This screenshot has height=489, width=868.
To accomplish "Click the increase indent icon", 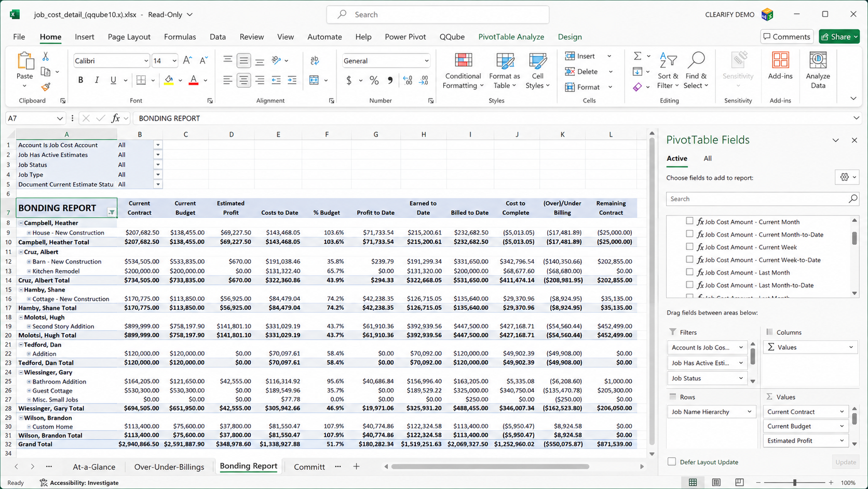I will click(x=292, y=80).
